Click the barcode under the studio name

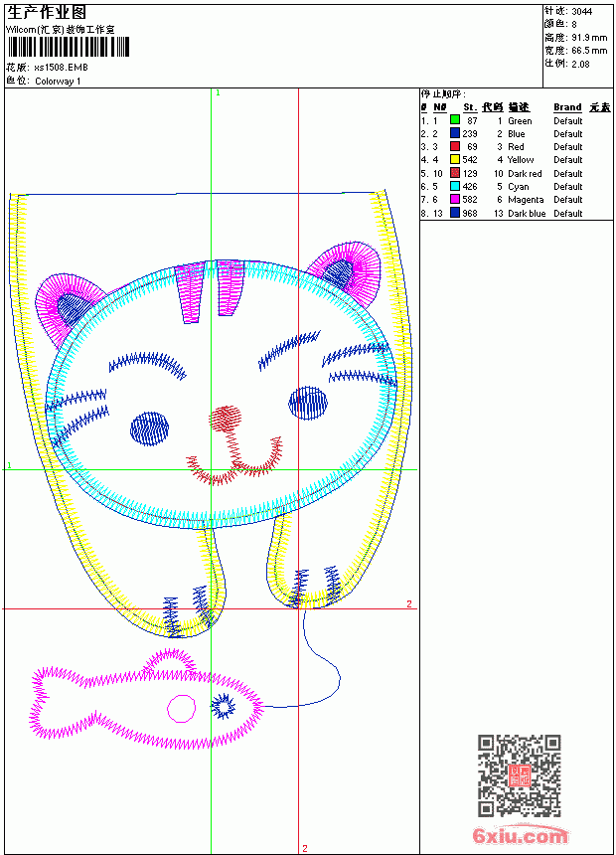point(69,47)
